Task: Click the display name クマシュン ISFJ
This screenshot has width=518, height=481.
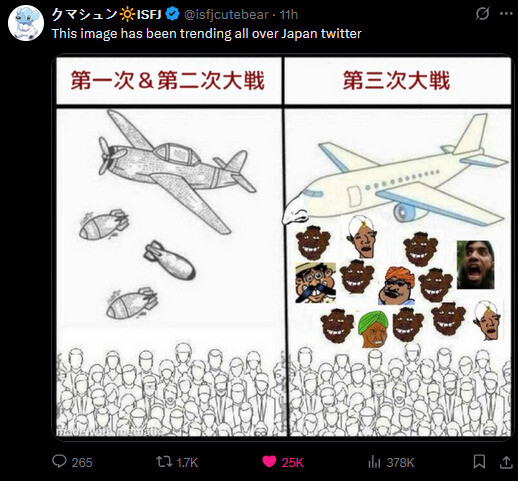Action: pos(107,15)
